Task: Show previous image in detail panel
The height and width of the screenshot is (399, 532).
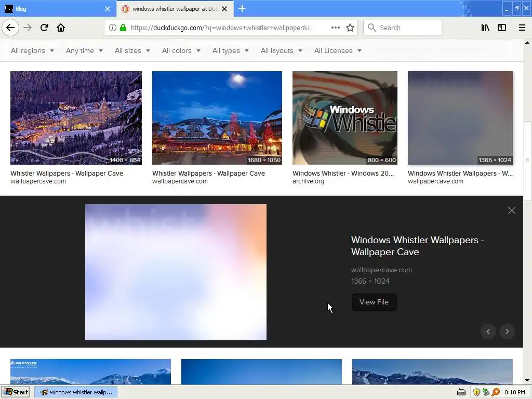Action: [488, 331]
